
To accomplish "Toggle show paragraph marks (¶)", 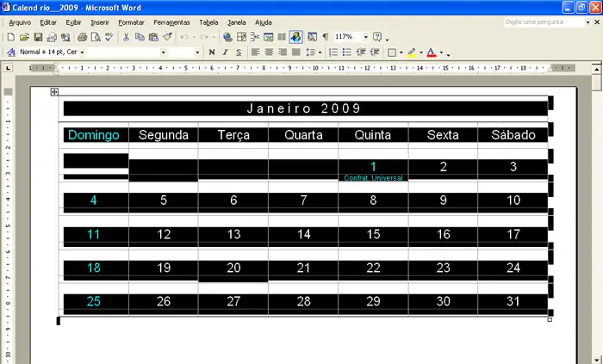I will 325,38.
